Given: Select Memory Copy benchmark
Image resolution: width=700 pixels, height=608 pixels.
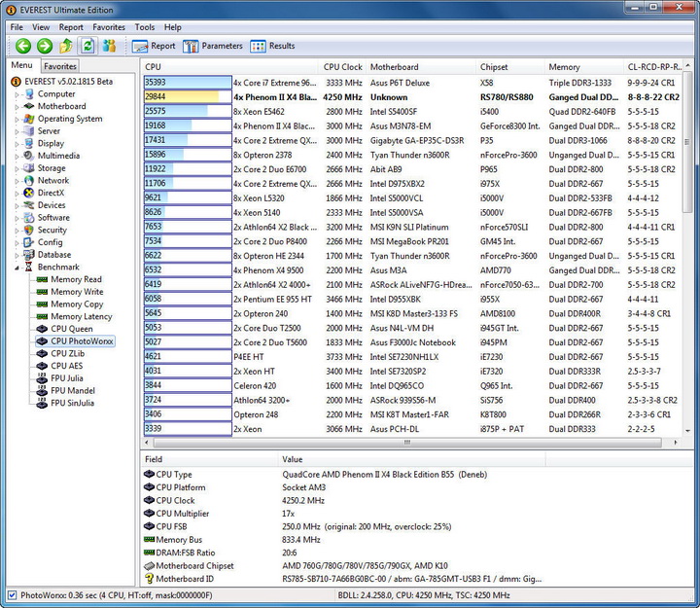Looking at the screenshot, I should (77, 304).
